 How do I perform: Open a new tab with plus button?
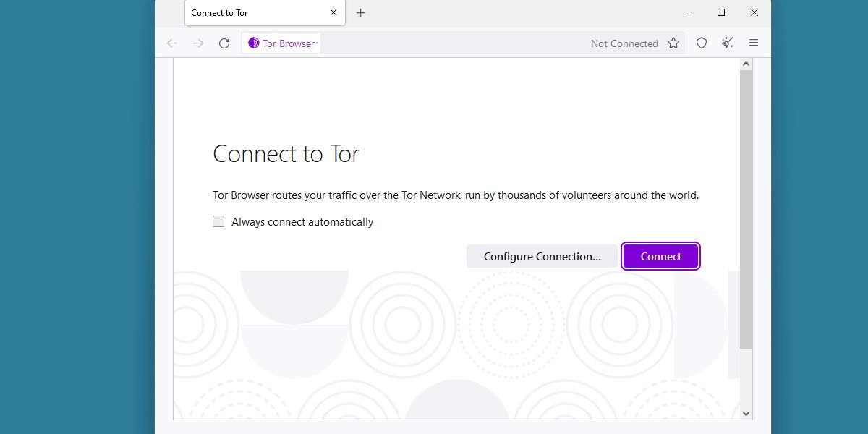pos(361,13)
